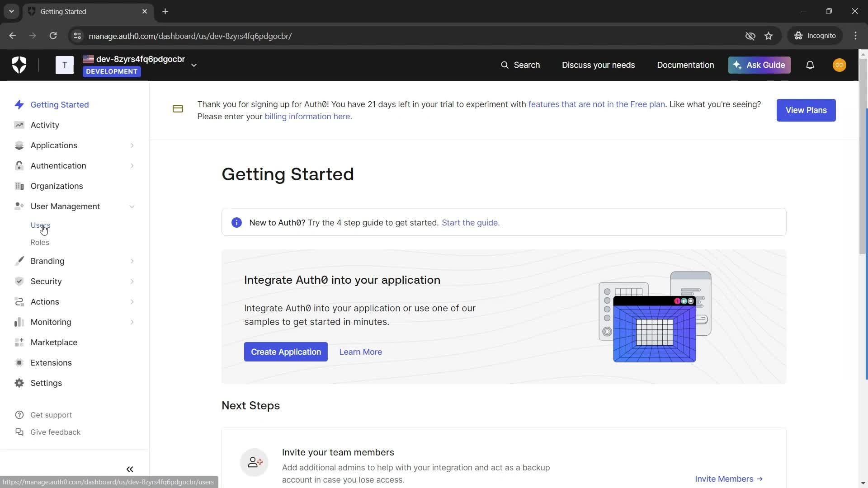Click the Marketplace grid icon
Viewport: 868px width, 488px height.
pyautogui.click(x=19, y=343)
